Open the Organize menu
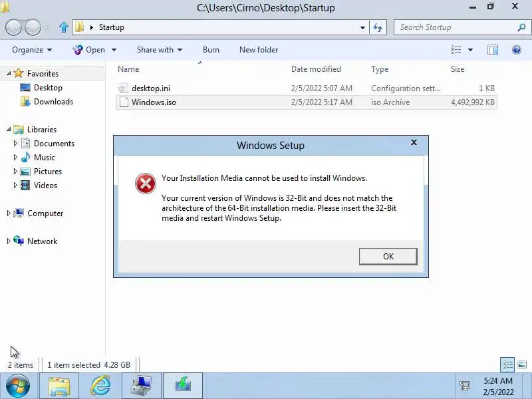 tap(32, 50)
